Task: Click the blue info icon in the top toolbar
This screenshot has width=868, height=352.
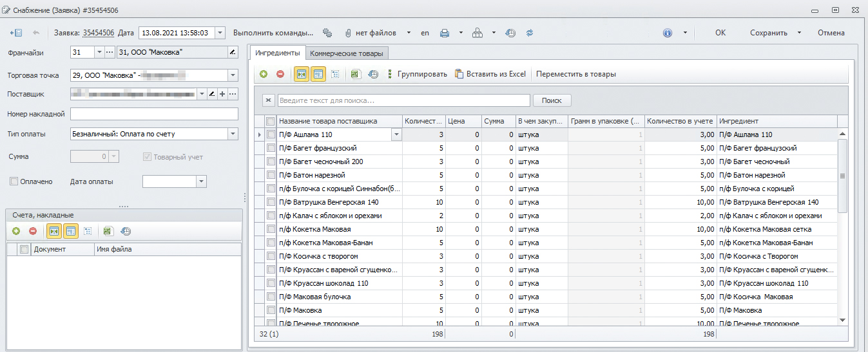Action: (x=668, y=33)
